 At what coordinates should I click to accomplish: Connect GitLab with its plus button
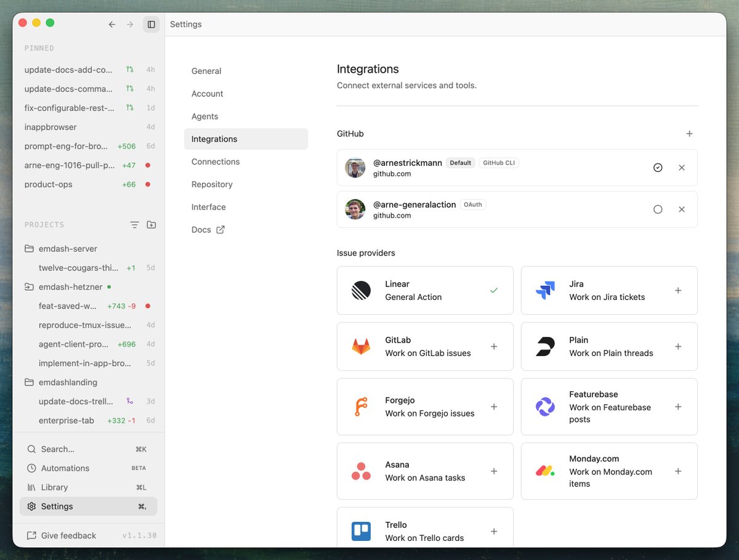point(494,346)
